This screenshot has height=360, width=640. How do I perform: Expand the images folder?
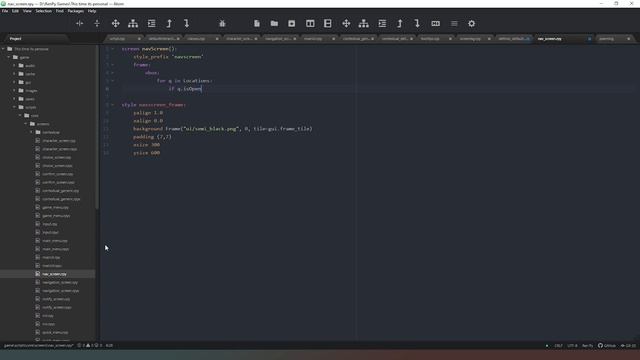click(x=15, y=91)
